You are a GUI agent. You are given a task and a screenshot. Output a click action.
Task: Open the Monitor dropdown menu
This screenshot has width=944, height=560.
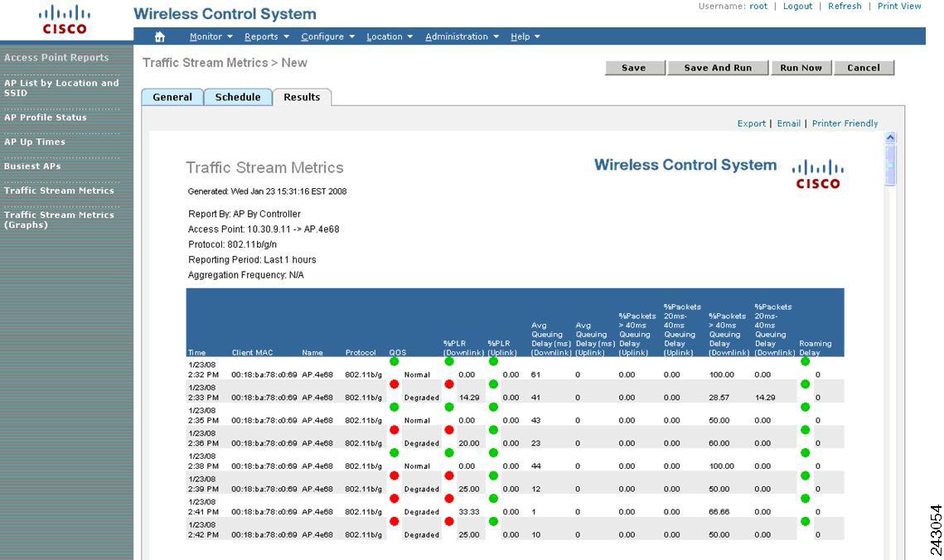tap(211, 36)
